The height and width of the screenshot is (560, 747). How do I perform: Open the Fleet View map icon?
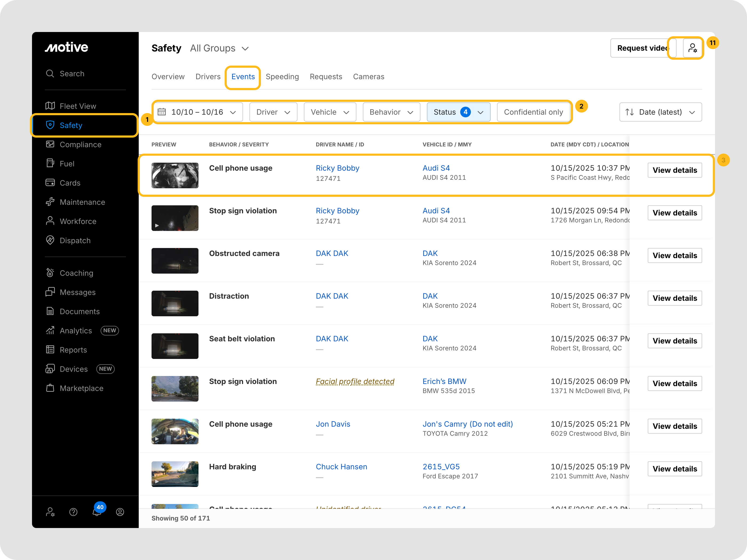tap(50, 106)
